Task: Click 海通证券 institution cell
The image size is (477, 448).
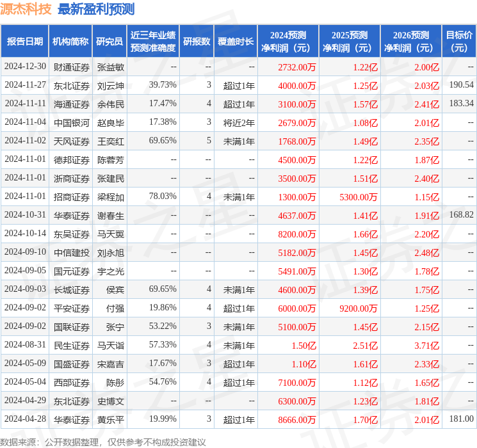Action: 72,104
